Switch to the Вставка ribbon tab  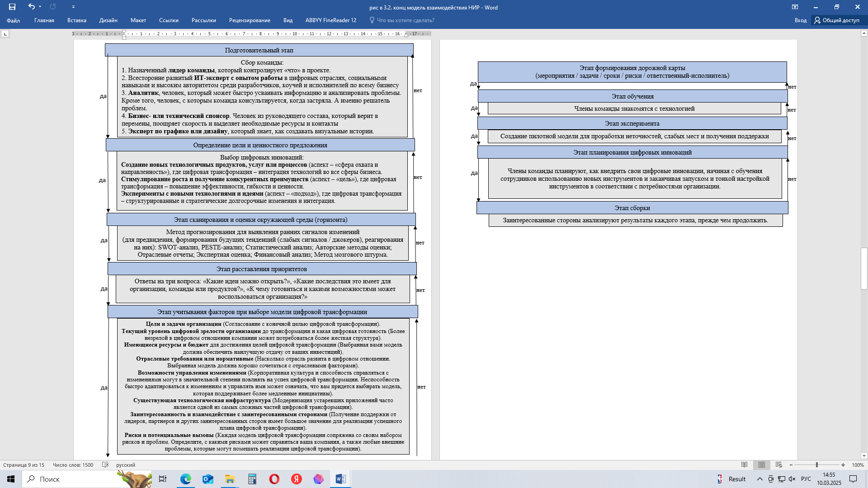pos(77,20)
